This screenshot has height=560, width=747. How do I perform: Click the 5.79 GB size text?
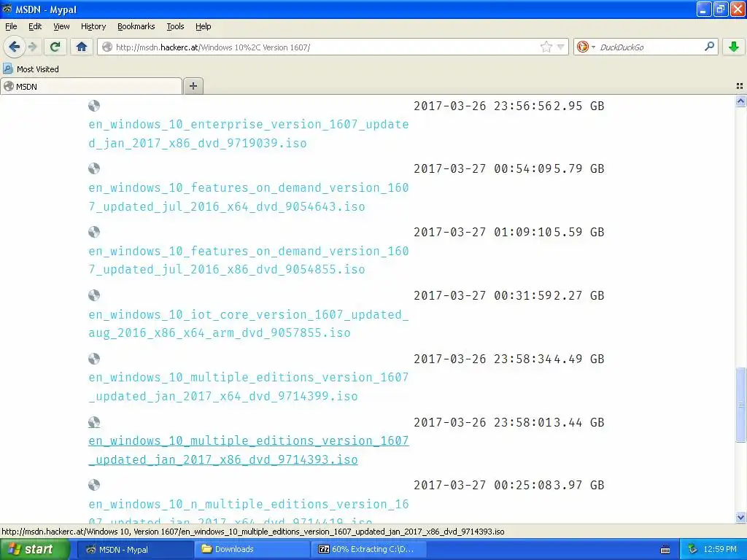(x=578, y=168)
